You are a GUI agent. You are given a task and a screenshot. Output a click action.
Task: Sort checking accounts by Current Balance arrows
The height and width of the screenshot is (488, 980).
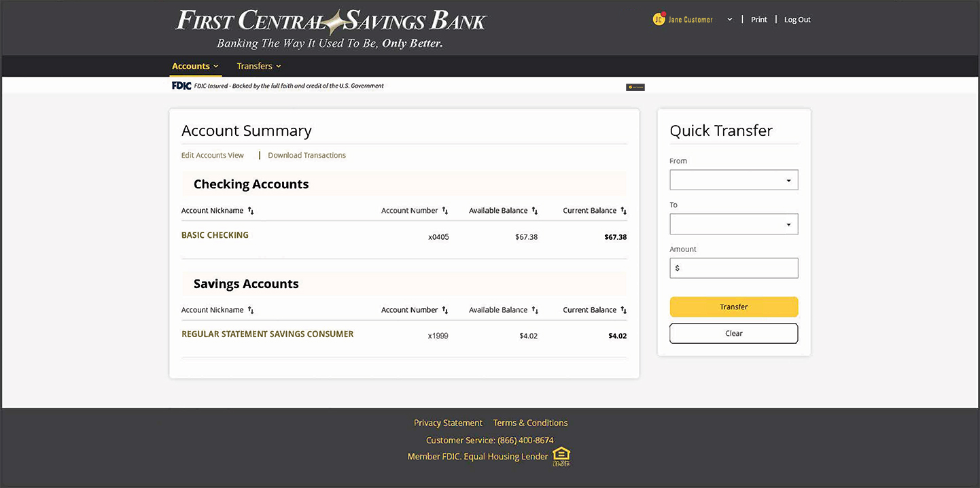[623, 211]
